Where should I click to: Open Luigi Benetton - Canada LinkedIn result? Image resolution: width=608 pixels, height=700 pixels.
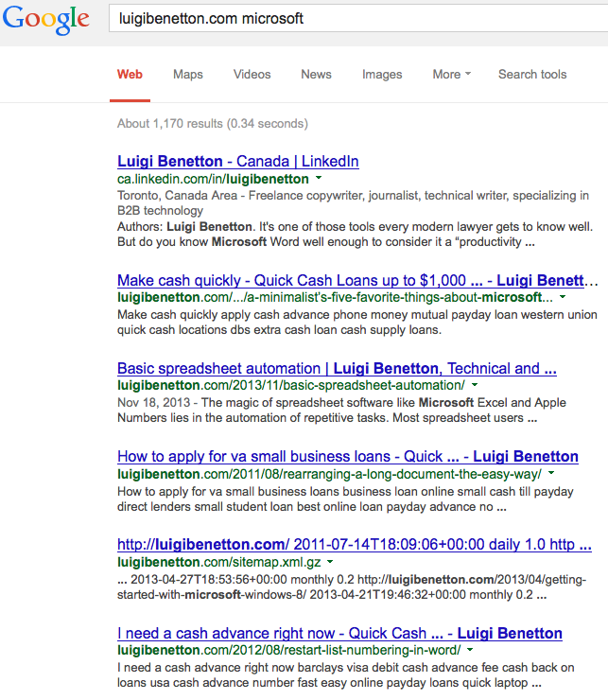pos(238,161)
